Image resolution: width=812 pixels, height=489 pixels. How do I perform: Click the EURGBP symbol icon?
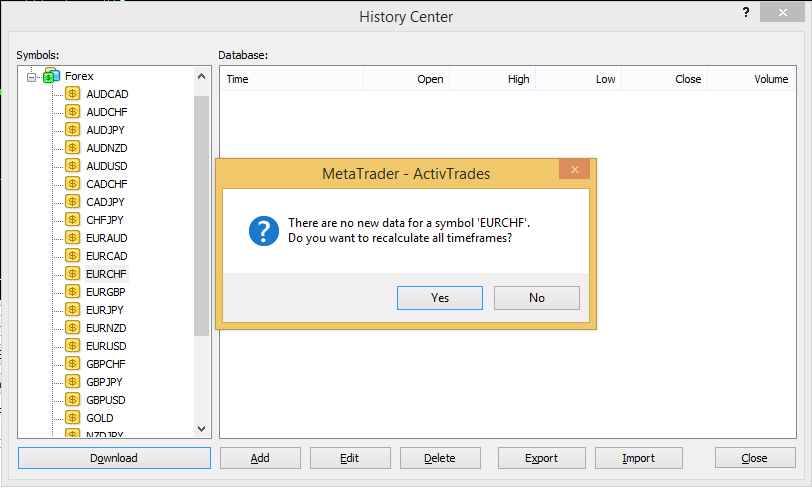(72, 292)
